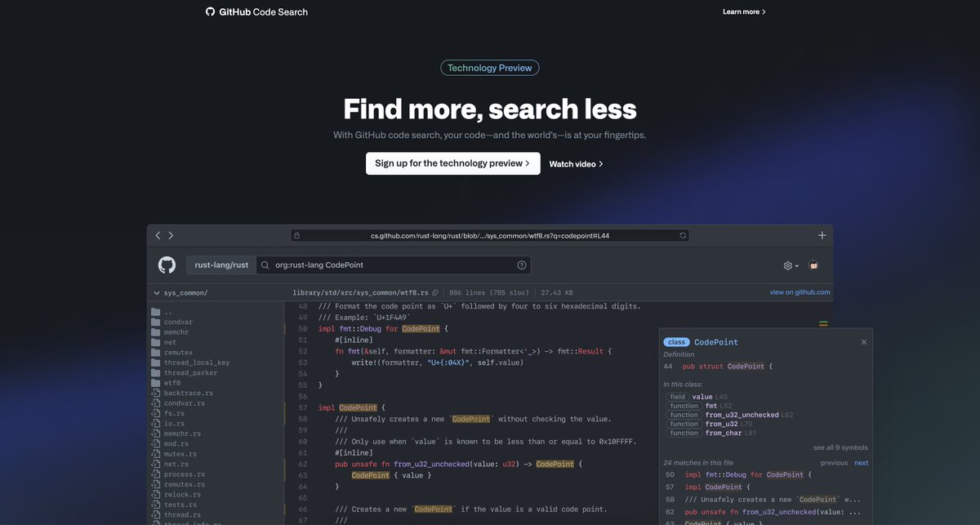Click the copy path icon beside wtf8.rs filename
980x525 pixels.
click(x=435, y=291)
